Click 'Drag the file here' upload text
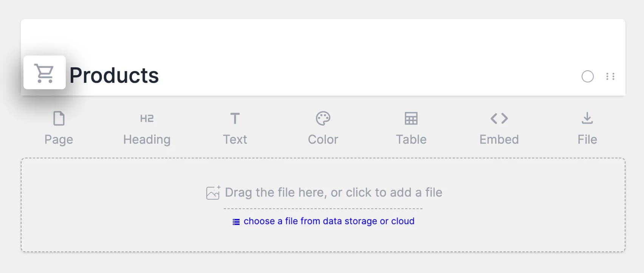Screen dimensions: 644x273 [333, 192]
